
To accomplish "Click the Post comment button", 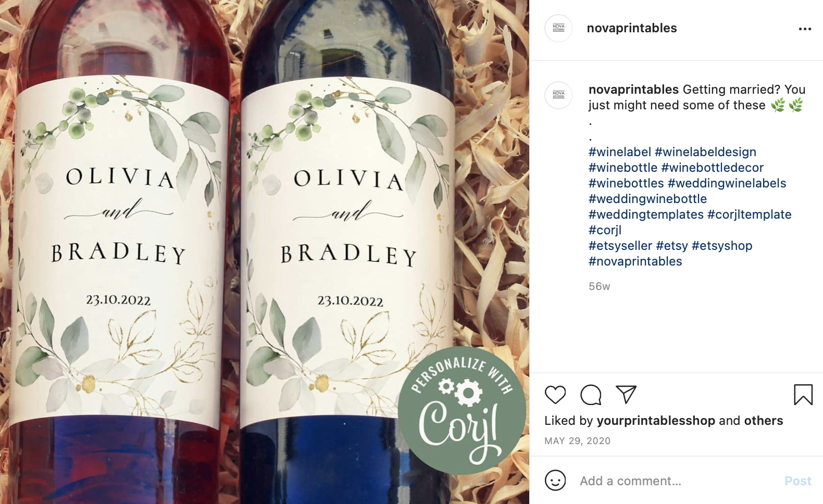I will click(797, 481).
